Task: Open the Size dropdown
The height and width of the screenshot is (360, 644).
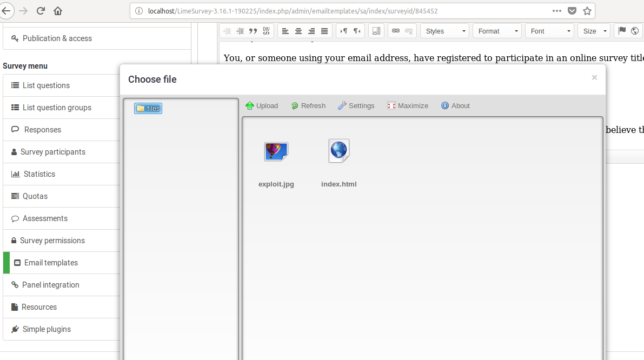Action: point(594,31)
